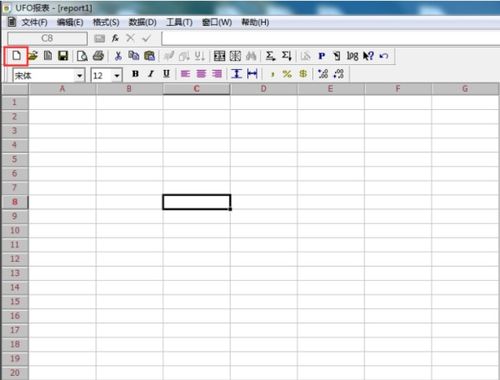Toggle Italic formatting
The width and height of the screenshot is (500, 380).
click(x=151, y=74)
